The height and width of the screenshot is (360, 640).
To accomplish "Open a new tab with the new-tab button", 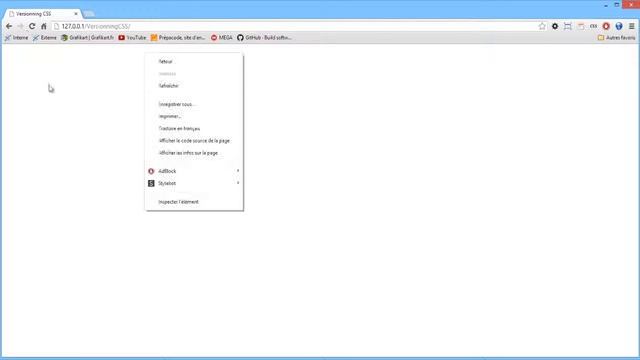I will tap(89, 14).
